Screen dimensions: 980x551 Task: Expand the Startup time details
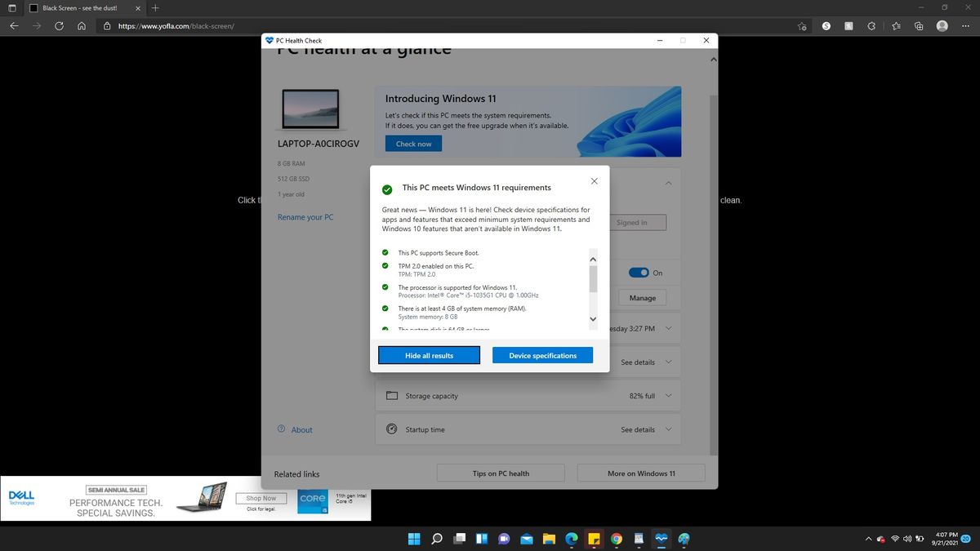667,429
